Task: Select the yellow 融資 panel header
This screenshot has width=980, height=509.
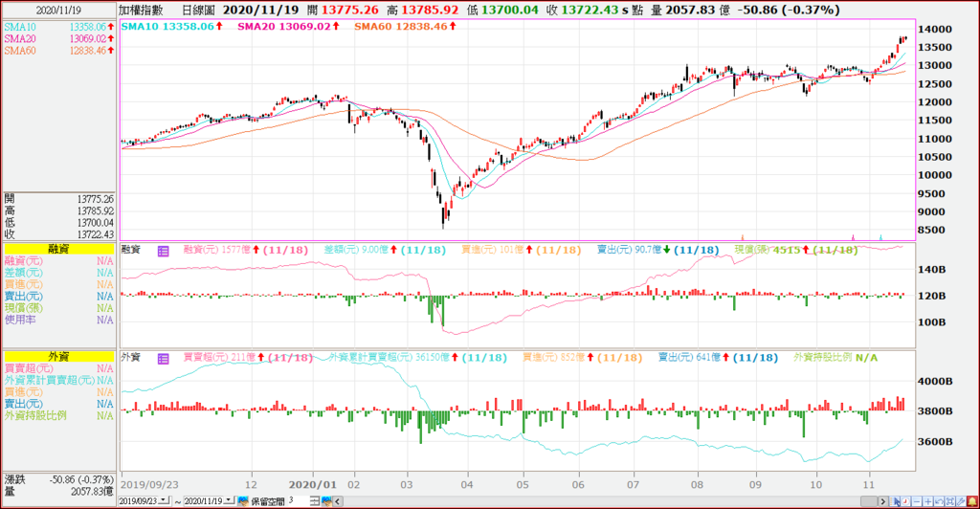Action: point(58,249)
